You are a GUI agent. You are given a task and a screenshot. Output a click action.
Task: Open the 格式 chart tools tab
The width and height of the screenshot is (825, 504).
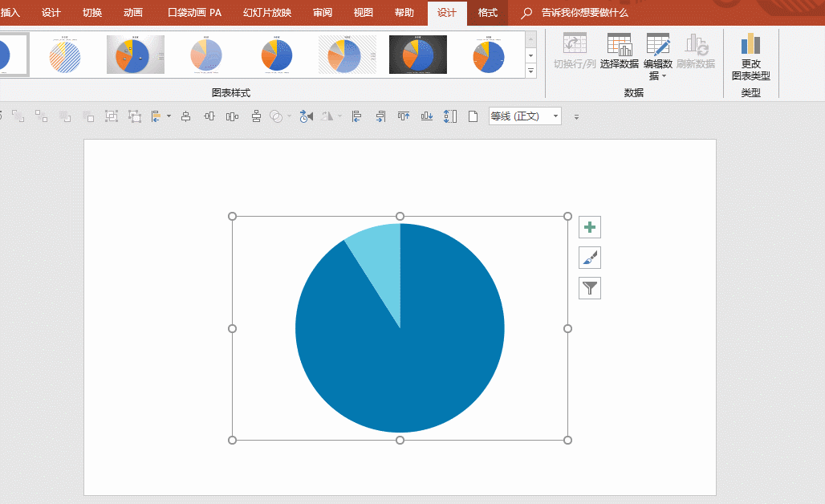click(x=488, y=13)
